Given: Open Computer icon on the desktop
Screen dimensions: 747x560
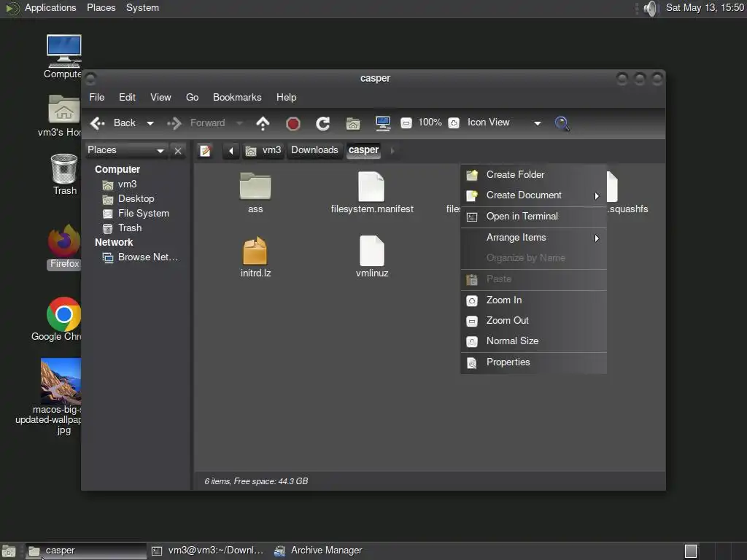Looking at the screenshot, I should click(64, 52).
